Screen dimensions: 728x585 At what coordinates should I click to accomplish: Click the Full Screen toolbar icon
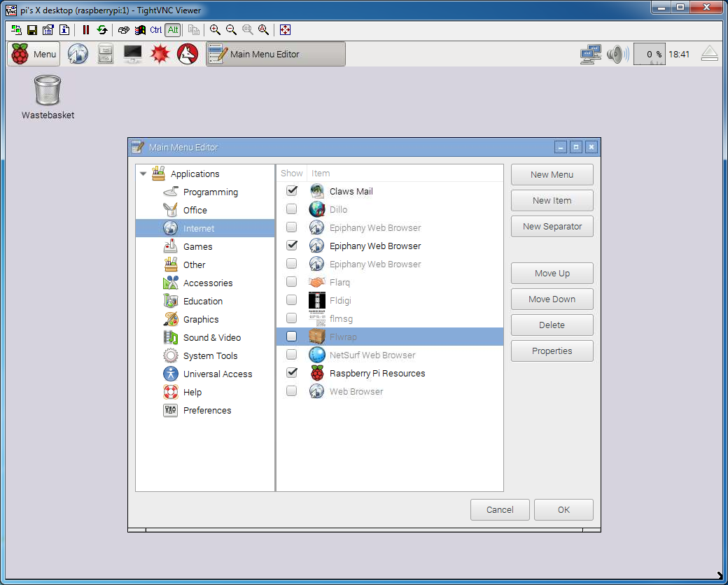(x=285, y=30)
